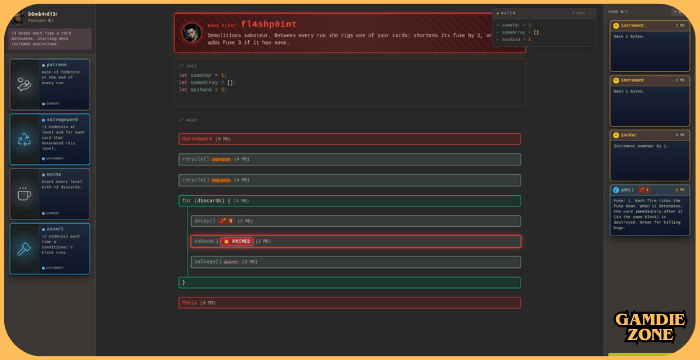
Task: Select the salvage() code block
Action: click(356, 262)
